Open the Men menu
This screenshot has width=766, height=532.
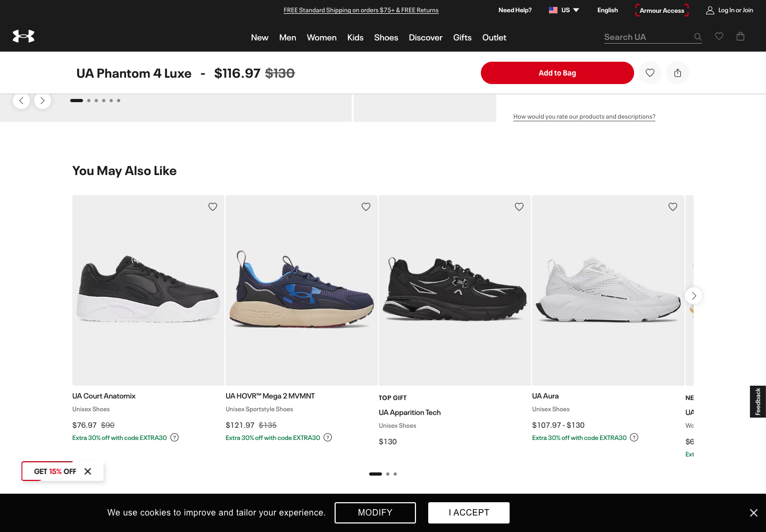pos(288,38)
